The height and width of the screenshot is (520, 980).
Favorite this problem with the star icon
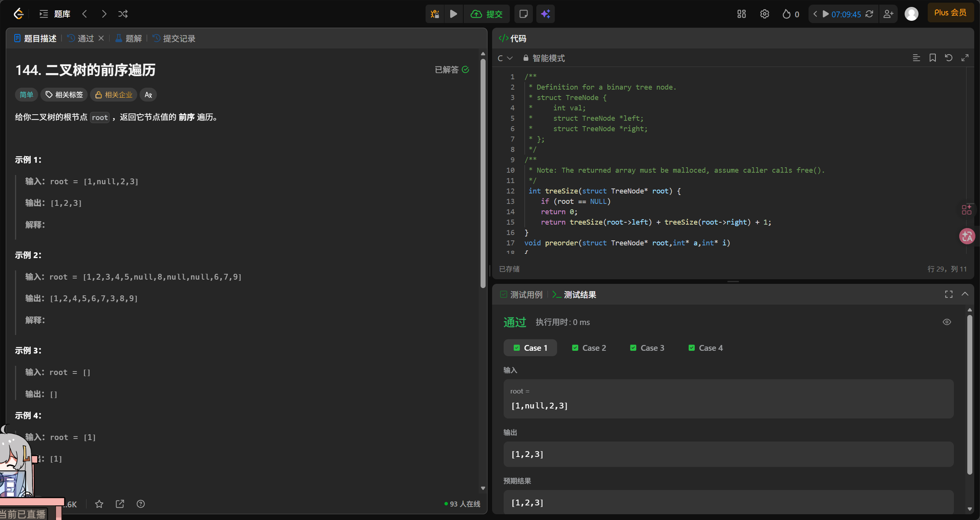point(99,504)
